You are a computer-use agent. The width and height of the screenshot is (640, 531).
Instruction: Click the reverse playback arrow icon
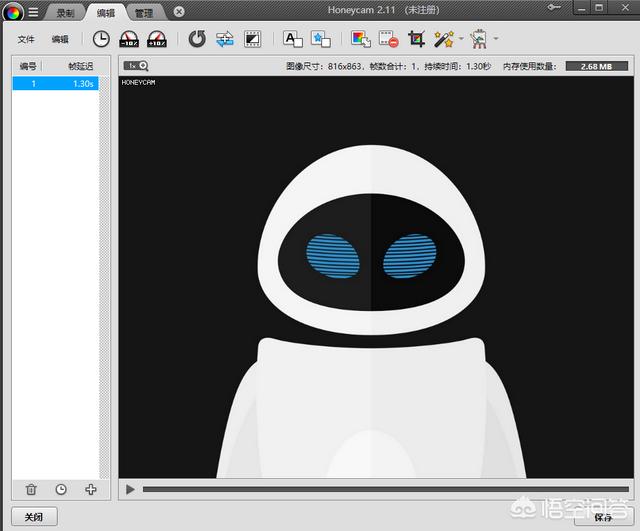coord(197,39)
